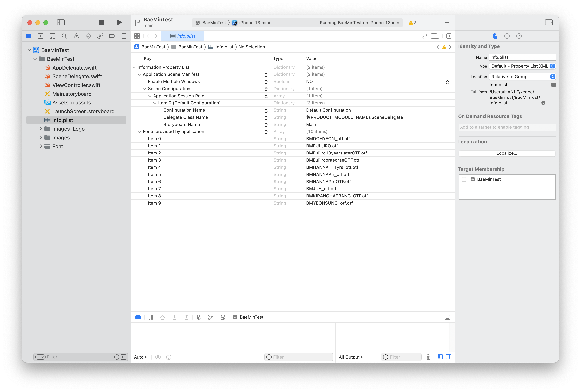The image size is (581, 392).
Task: Collapse Fonts provided by application row
Action: pyautogui.click(x=139, y=132)
